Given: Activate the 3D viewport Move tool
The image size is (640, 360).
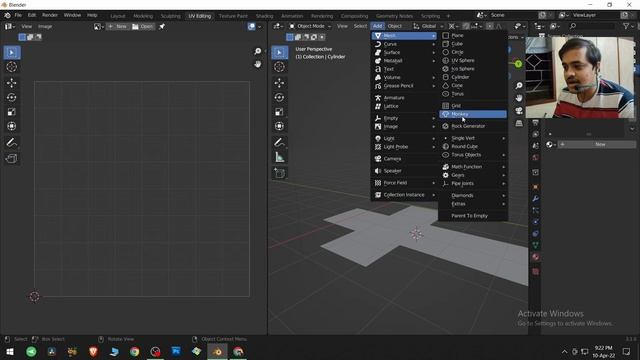Looking at the screenshot, I should coord(280,83).
